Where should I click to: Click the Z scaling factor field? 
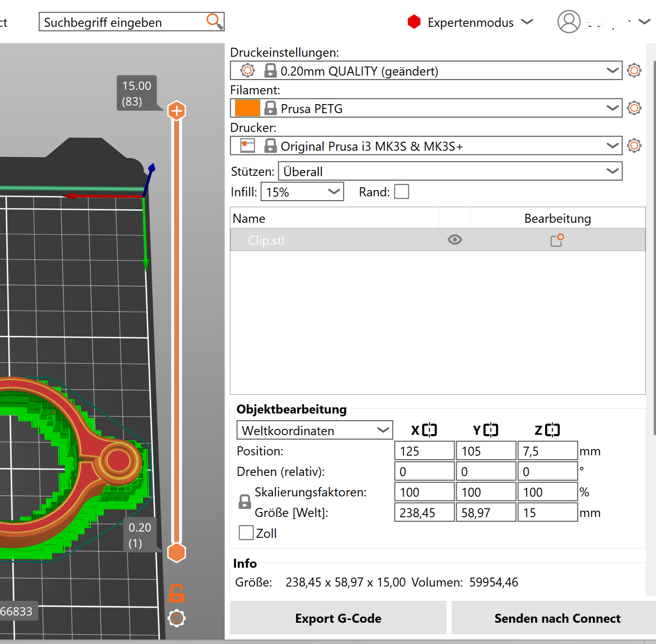[548, 492]
